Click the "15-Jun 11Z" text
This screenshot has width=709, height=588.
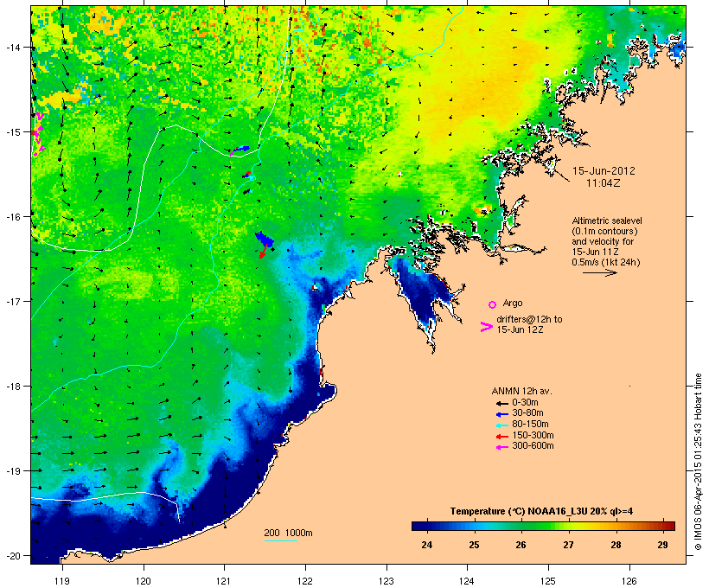[595, 252]
